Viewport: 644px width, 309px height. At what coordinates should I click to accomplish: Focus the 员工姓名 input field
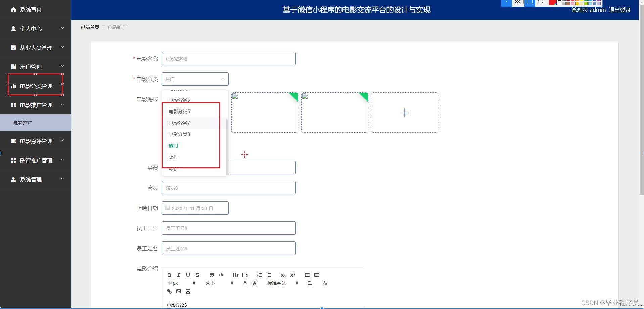coord(229,248)
